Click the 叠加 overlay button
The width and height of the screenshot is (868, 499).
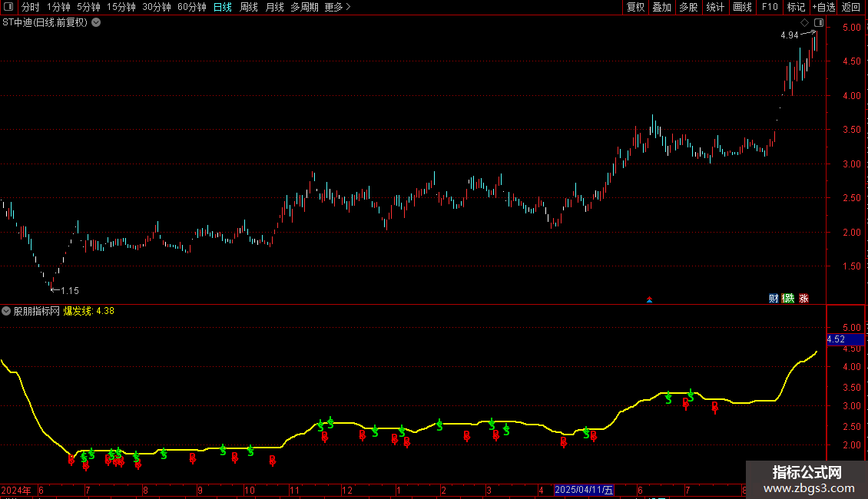661,7
